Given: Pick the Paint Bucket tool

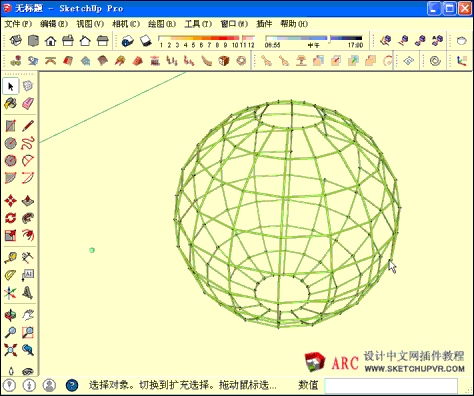Looking at the screenshot, I should (x=11, y=104).
